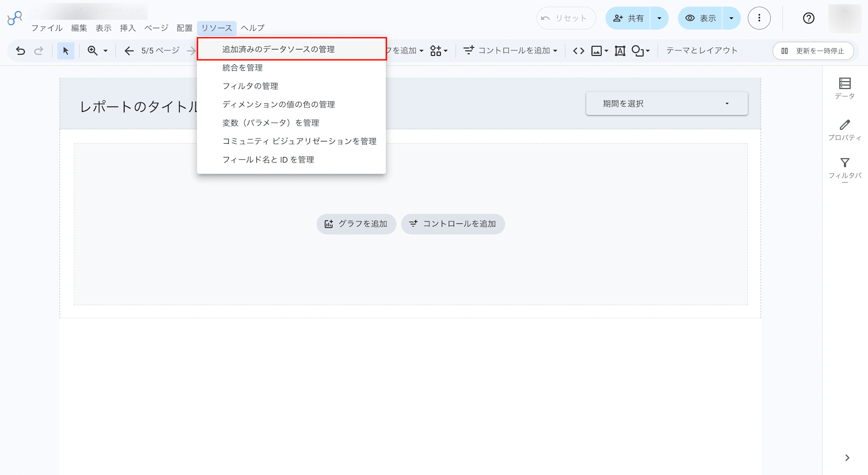Image resolution: width=868 pixels, height=475 pixels.
Task: Go to previous page arrow
Action: [129, 51]
